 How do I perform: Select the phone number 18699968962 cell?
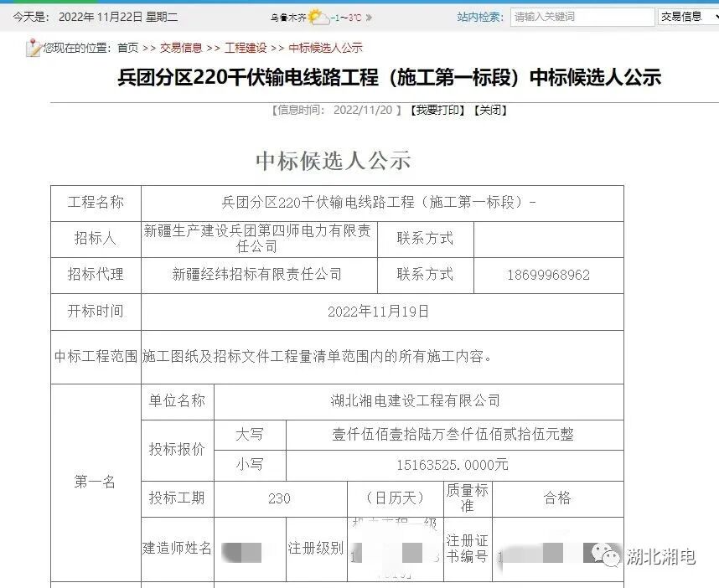(549, 275)
